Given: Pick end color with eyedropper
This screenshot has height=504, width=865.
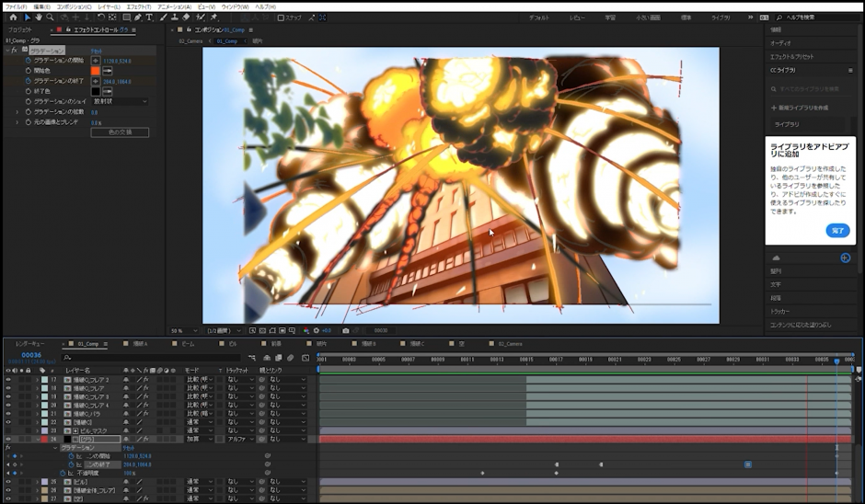Looking at the screenshot, I should pos(108,91).
